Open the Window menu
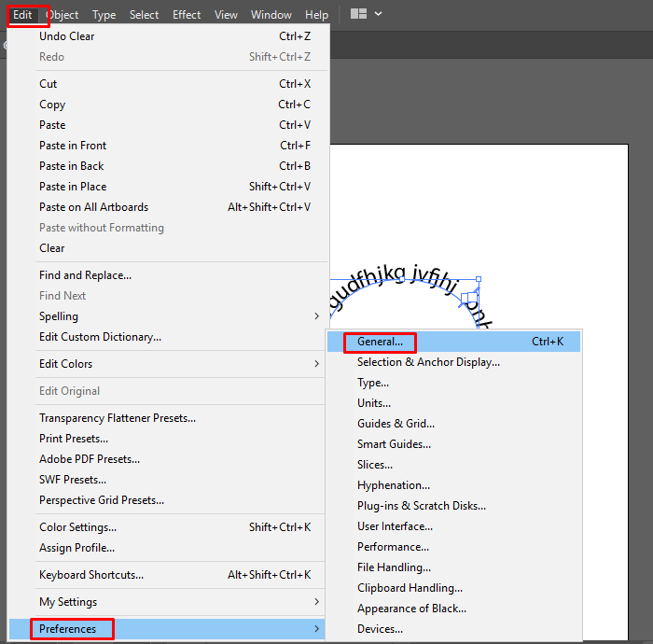This screenshot has width=653, height=644. pos(271,15)
